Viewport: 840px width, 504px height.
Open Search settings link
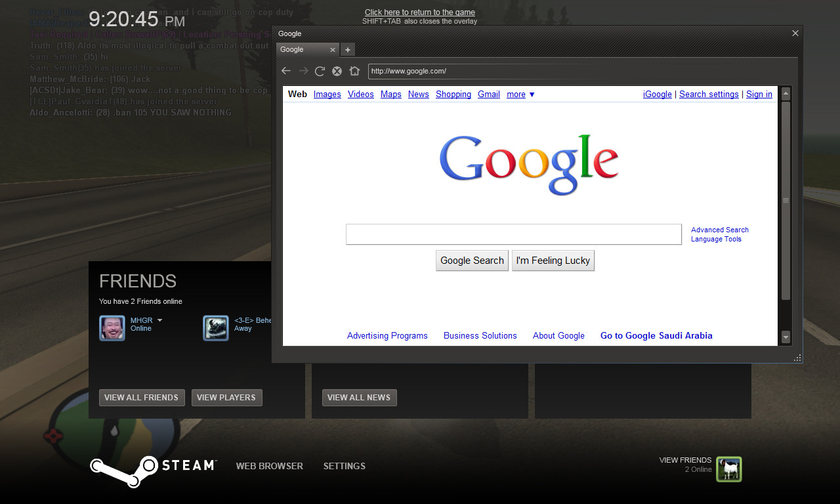[x=709, y=94]
